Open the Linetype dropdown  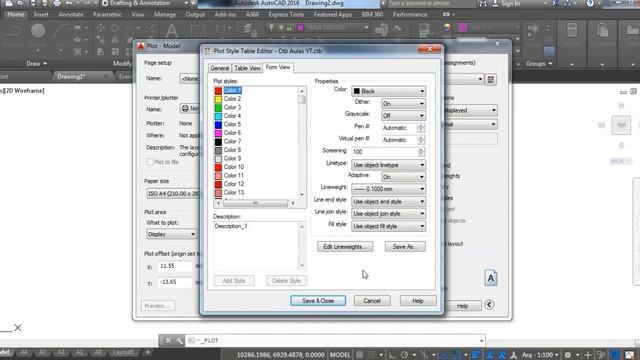[389, 165]
